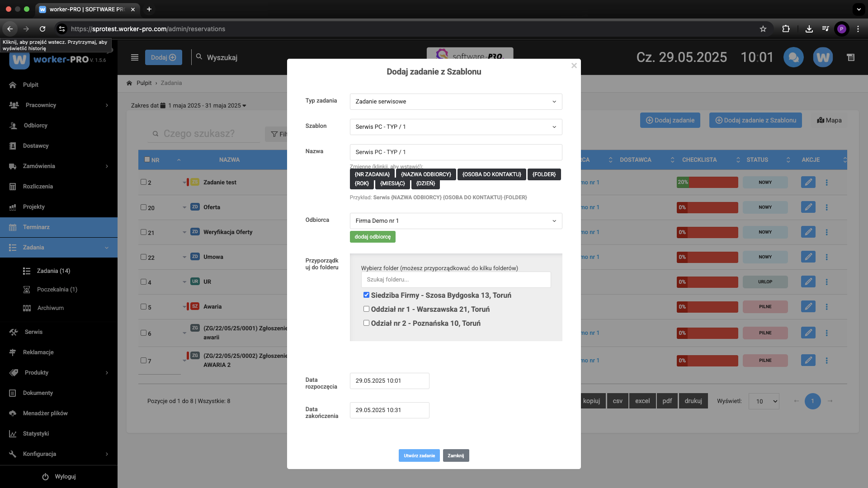
Task: Open Poczekalnia (1) in sidebar
Action: click(57, 290)
